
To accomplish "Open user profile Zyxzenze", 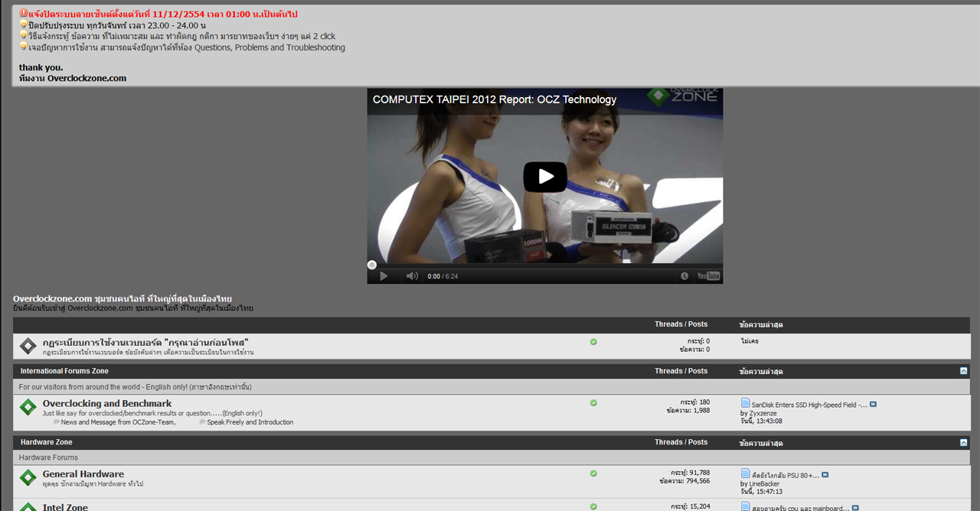I will [763, 413].
